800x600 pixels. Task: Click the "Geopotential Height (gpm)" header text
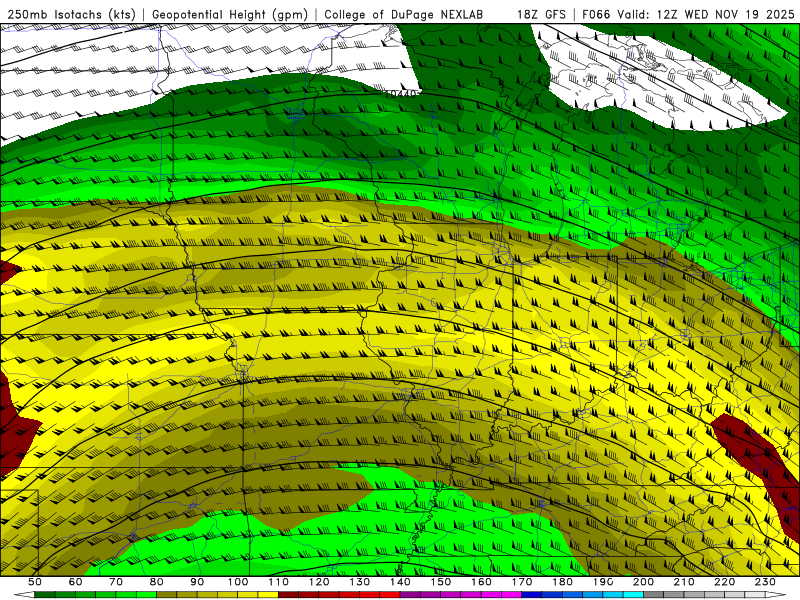pos(230,14)
